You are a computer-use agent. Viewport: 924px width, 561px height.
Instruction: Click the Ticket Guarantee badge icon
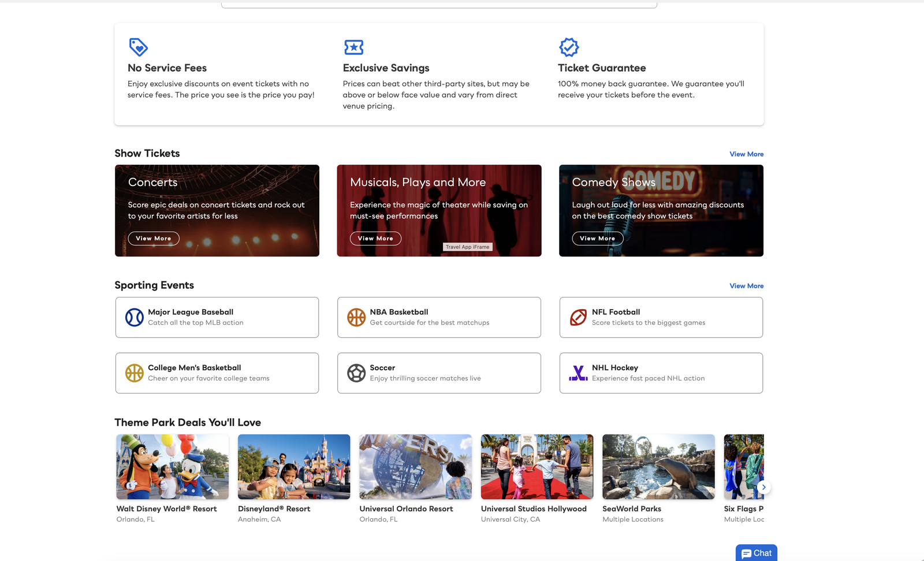click(x=569, y=47)
